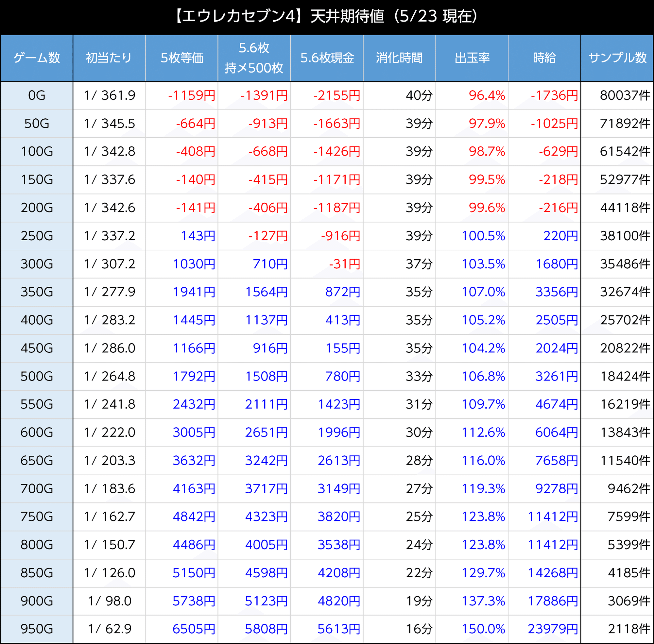Click the 1/ 62.9 first-hit value

[x=109, y=629]
